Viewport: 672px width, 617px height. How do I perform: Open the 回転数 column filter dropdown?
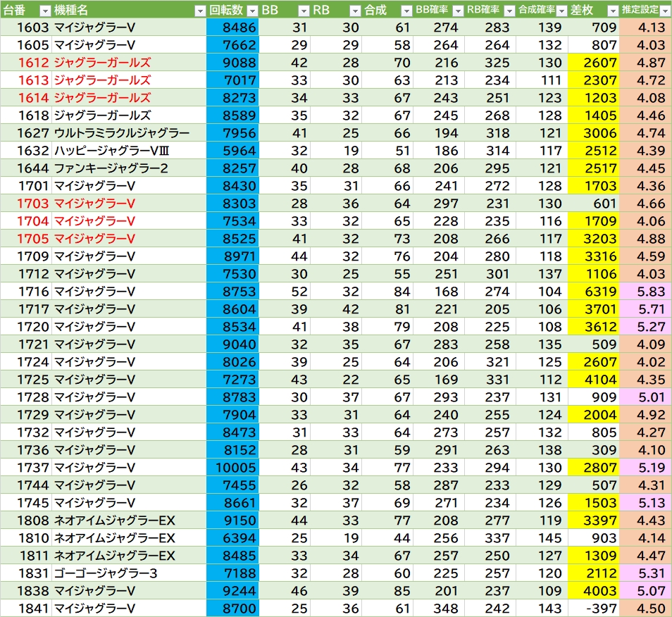(253, 11)
